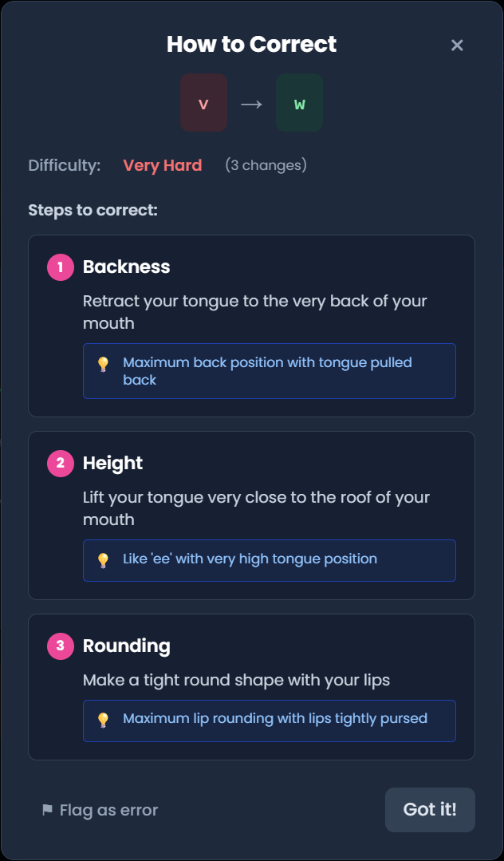Viewport: 504px width, 861px height.
Task: Click the Height step heading
Action: tap(112, 464)
